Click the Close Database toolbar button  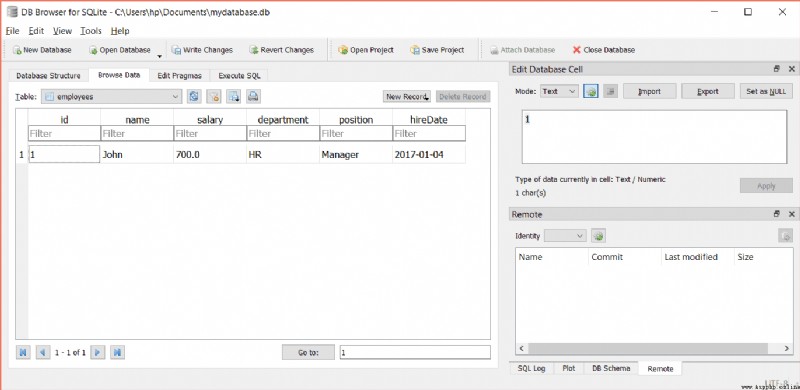point(604,50)
